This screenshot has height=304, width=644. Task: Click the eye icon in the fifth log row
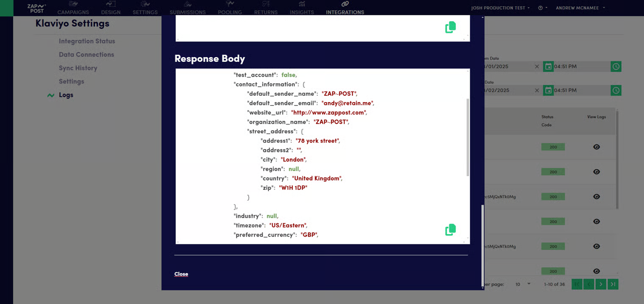point(597,246)
